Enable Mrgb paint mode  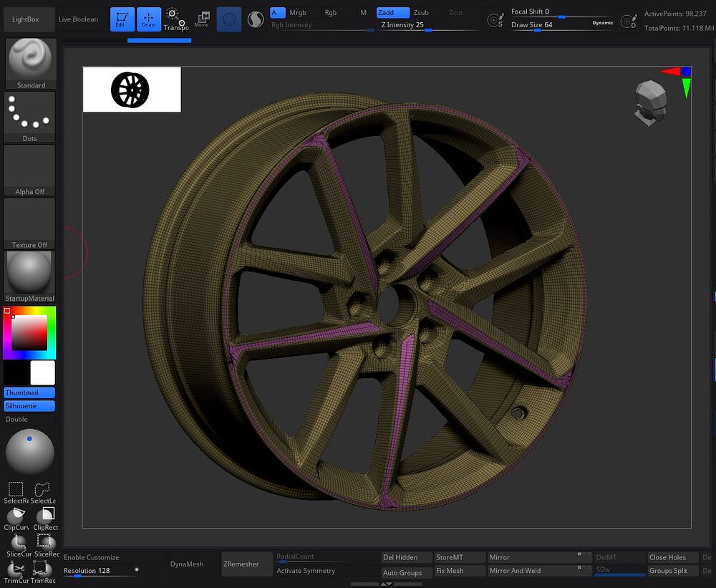[298, 13]
